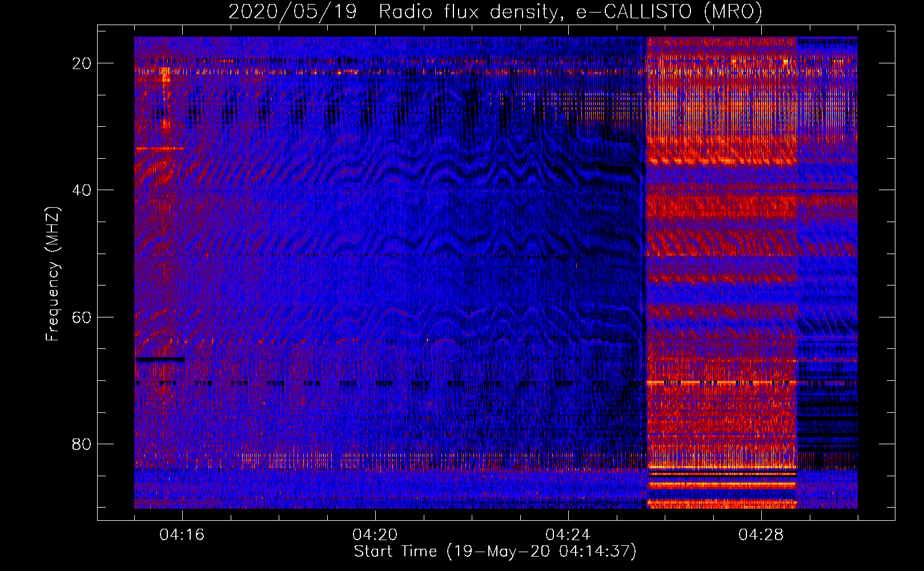Viewport: 924px width, 571px height.
Task: Click the 'Start Time (19-May-20 04:14:37)' label
Action: click(x=495, y=552)
